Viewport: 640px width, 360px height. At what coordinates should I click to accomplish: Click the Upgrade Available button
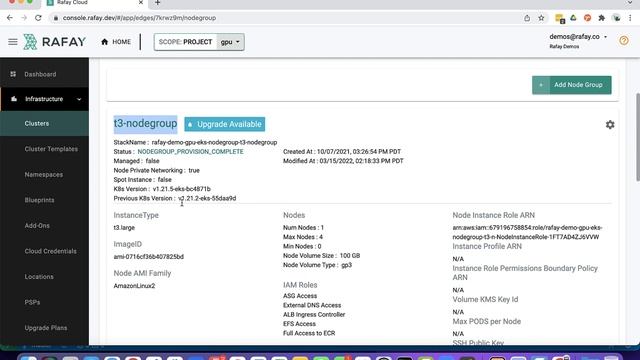[x=224, y=124]
